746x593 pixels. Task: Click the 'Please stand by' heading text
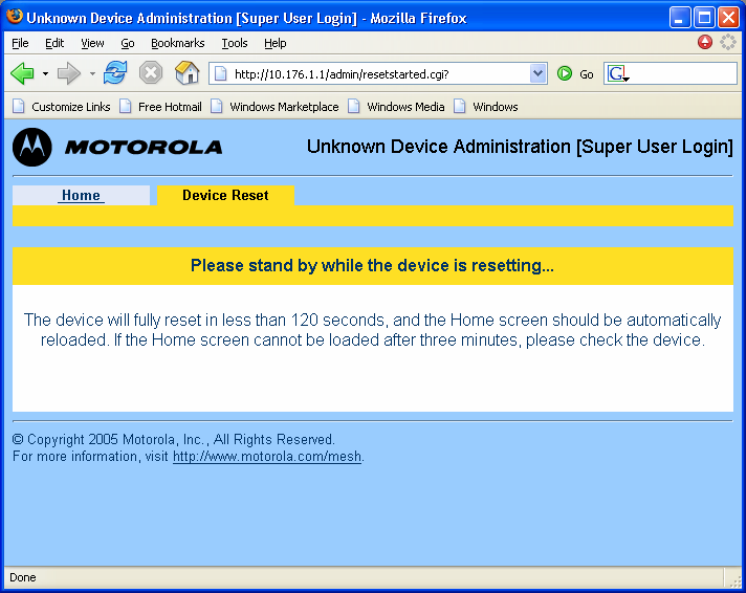(x=372, y=266)
